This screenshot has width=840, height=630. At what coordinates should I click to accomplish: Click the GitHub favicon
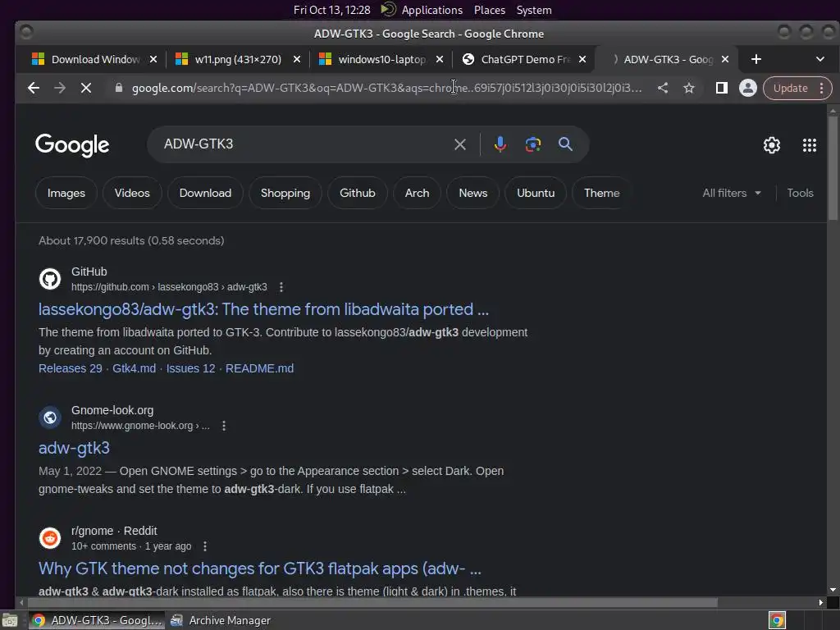[x=50, y=279]
